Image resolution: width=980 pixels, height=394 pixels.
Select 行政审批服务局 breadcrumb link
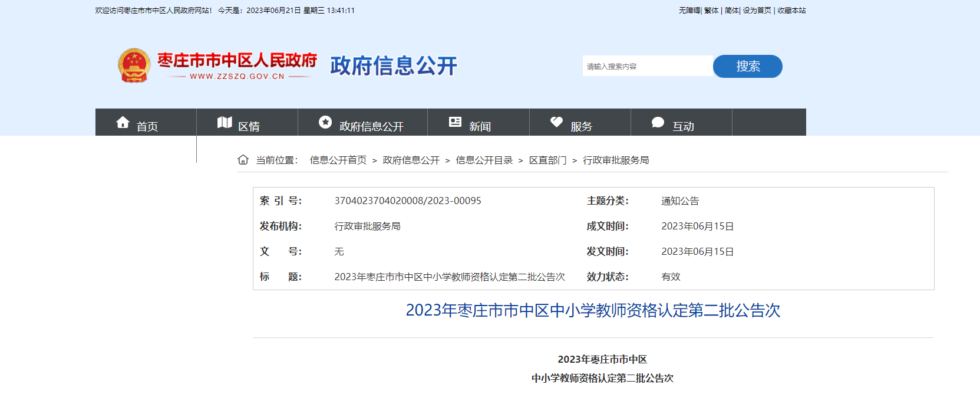pyautogui.click(x=616, y=160)
